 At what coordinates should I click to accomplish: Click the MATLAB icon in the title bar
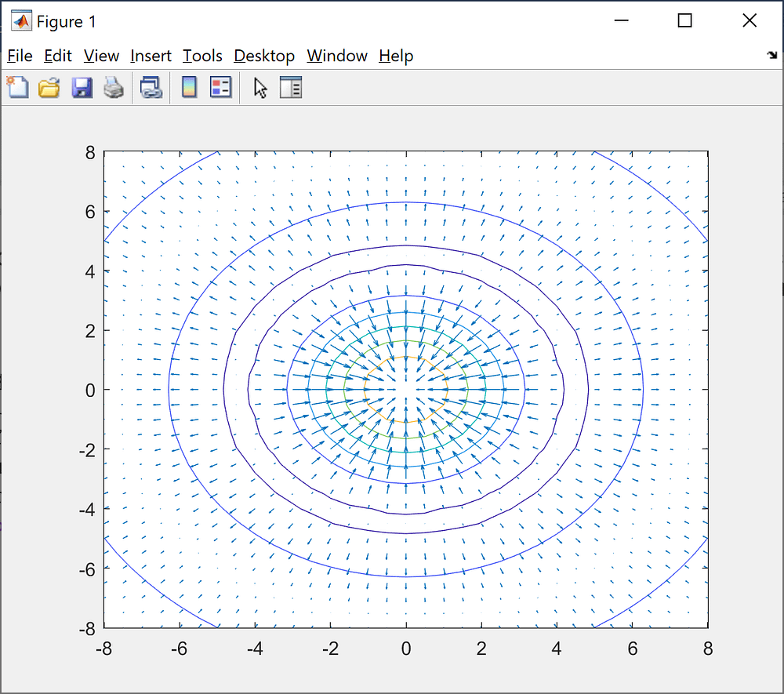(x=20, y=20)
